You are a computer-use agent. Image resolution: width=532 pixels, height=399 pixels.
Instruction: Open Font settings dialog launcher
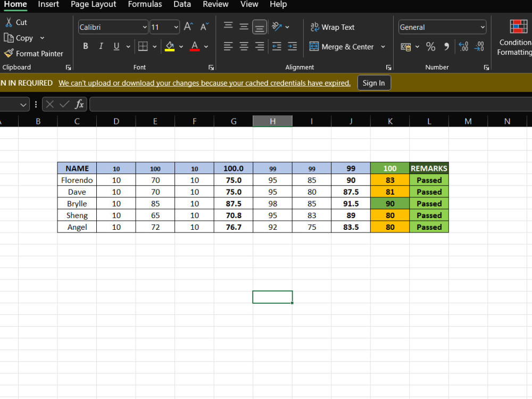click(211, 67)
